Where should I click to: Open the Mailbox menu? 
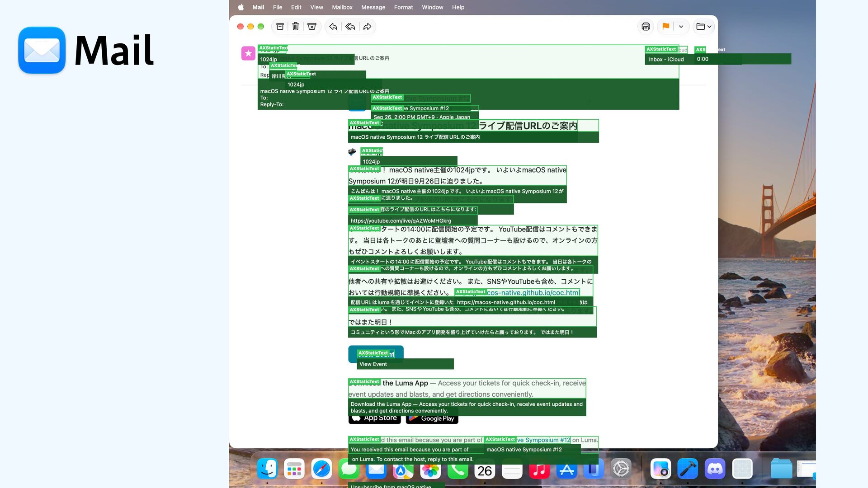(x=342, y=7)
